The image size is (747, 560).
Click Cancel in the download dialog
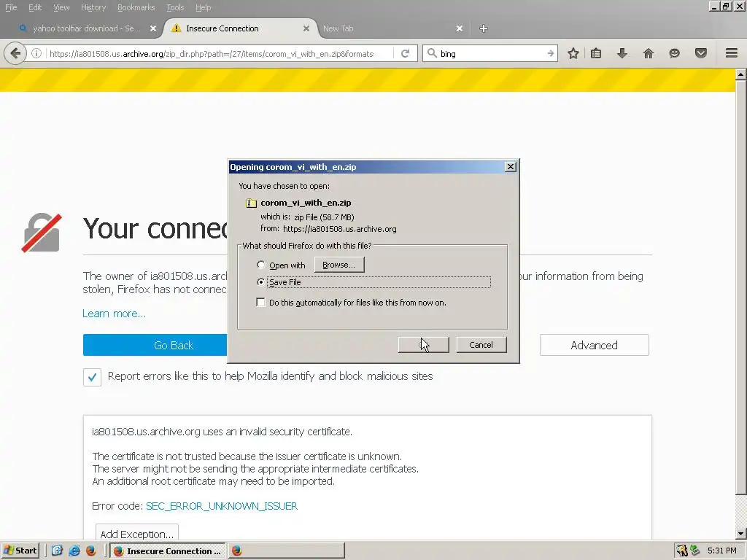[481, 345]
